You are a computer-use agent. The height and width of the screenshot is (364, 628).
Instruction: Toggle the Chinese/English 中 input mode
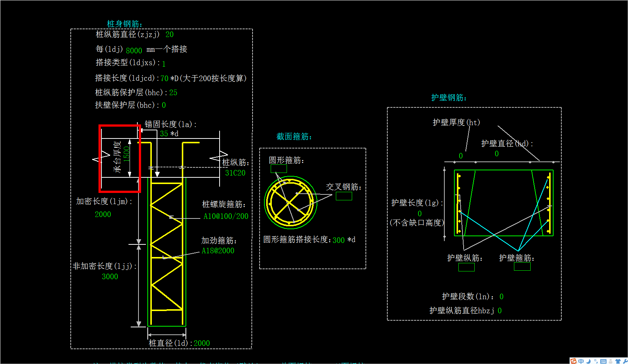pos(581,361)
